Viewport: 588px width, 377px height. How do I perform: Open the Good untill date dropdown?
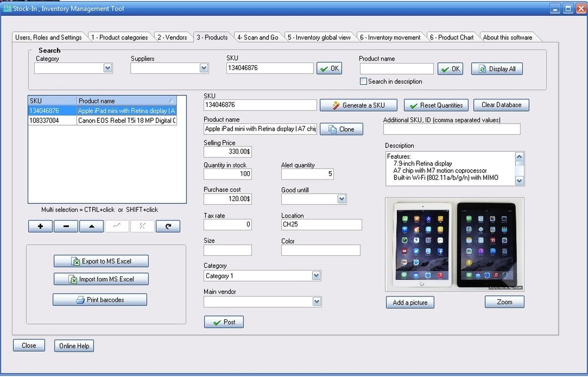(x=342, y=199)
